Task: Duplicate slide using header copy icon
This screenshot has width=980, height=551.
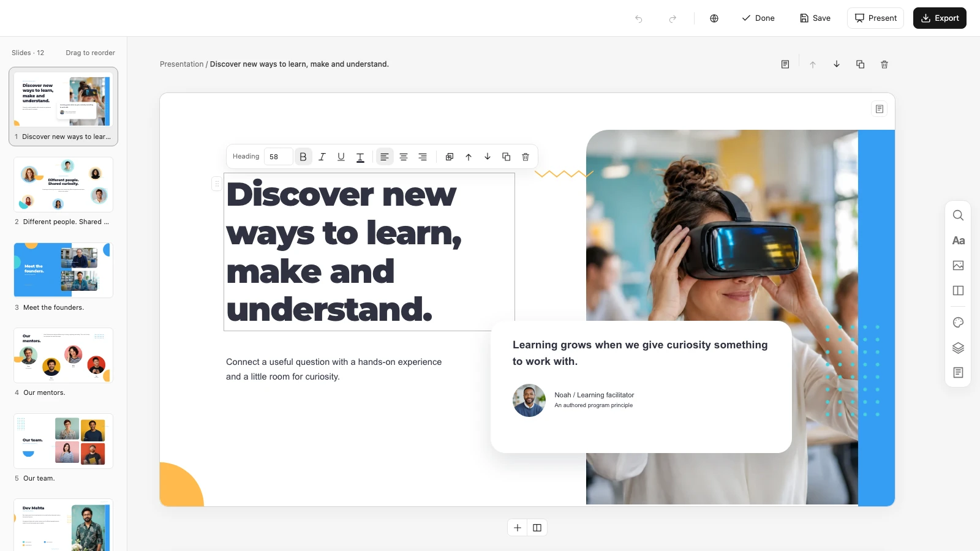Action: point(861,64)
